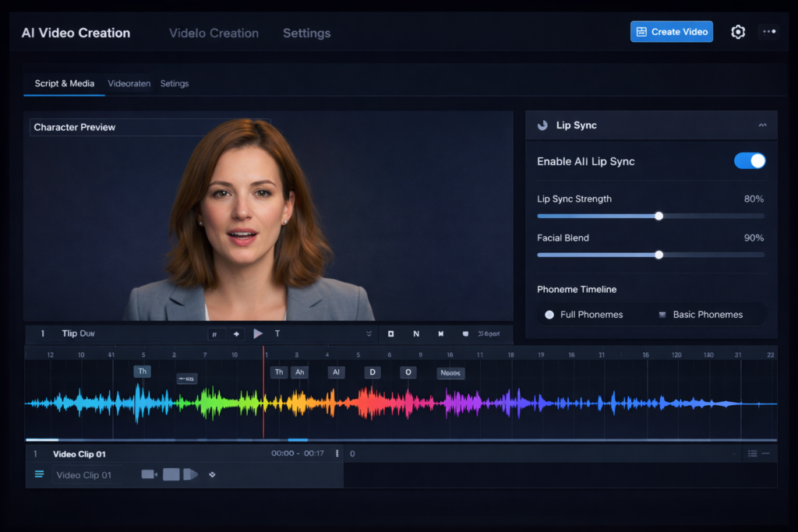Switch to the Script & Media tab
Viewport: 798px width, 532px height.
point(64,83)
